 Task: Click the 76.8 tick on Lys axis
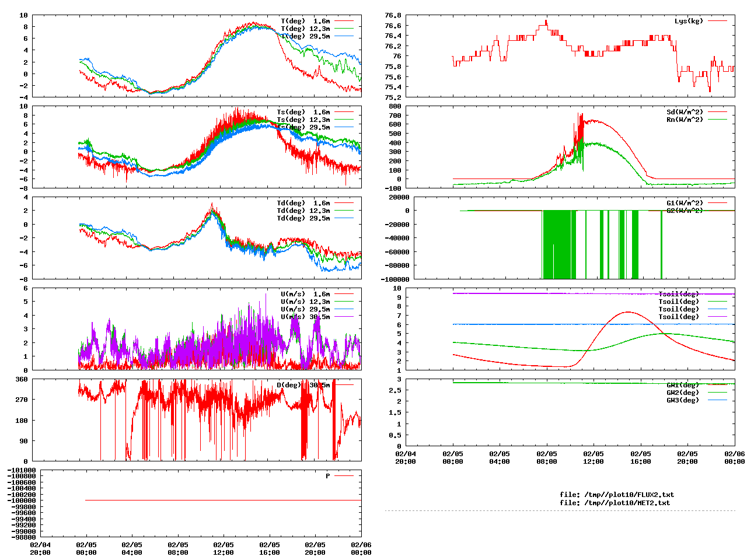click(x=393, y=15)
